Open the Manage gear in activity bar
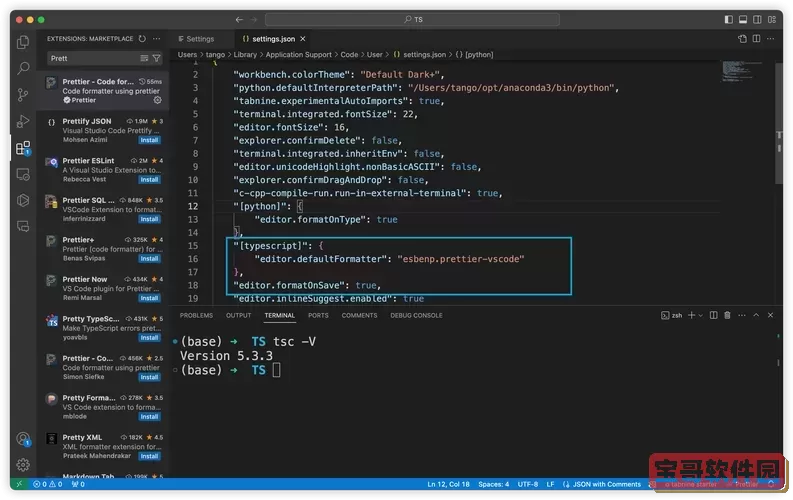 pyautogui.click(x=23, y=465)
